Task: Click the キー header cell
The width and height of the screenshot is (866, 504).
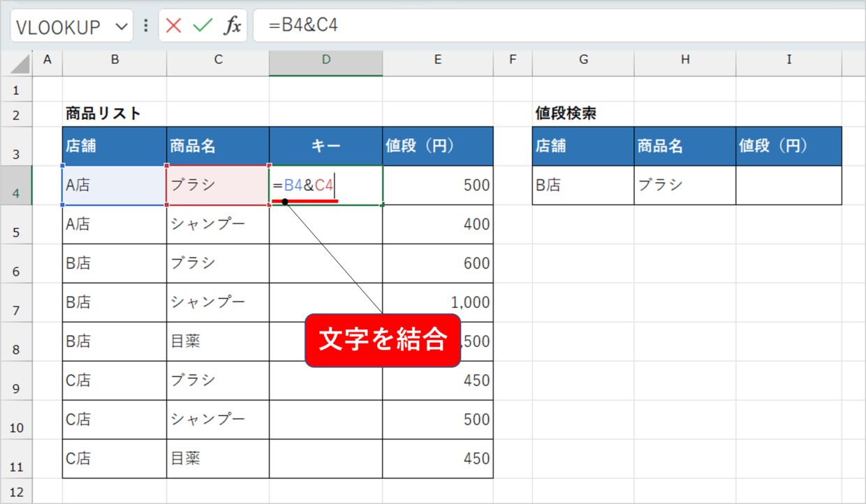Action: click(325, 146)
